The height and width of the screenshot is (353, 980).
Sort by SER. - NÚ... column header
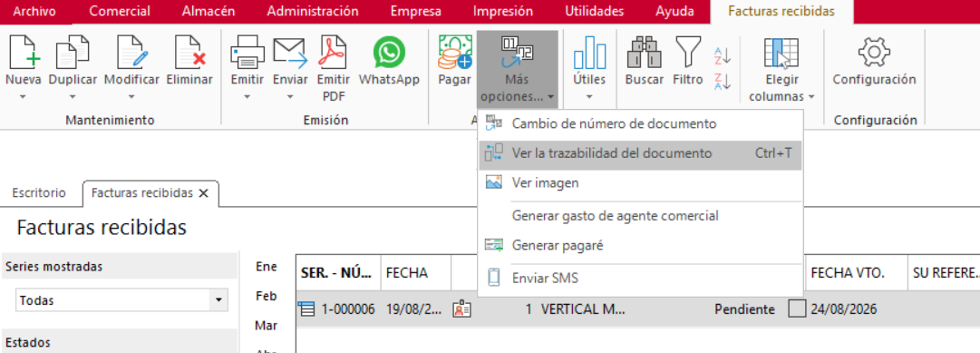(337, 273)
